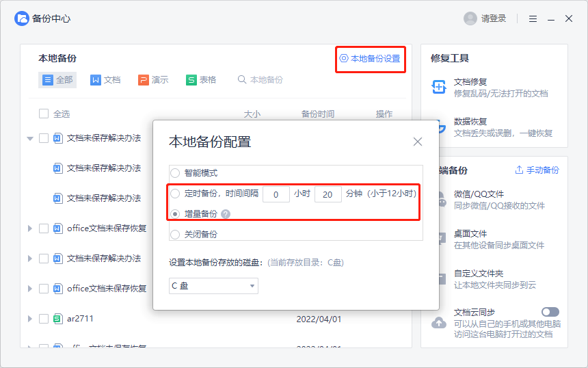Click the help icon next to 增量备份
The image size is (588, 368).
(x=226, y=214)
